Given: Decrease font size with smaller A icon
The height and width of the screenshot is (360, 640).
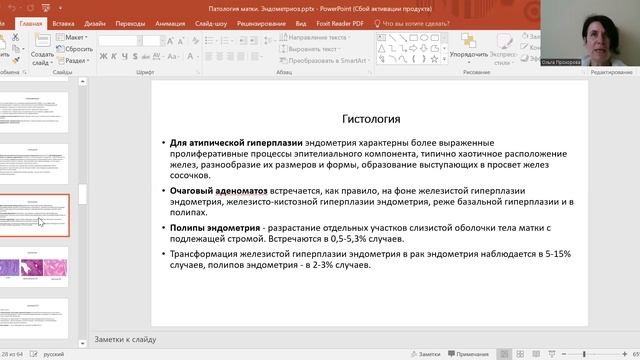Looking at the screenshot, I should (x=181, y=41).
